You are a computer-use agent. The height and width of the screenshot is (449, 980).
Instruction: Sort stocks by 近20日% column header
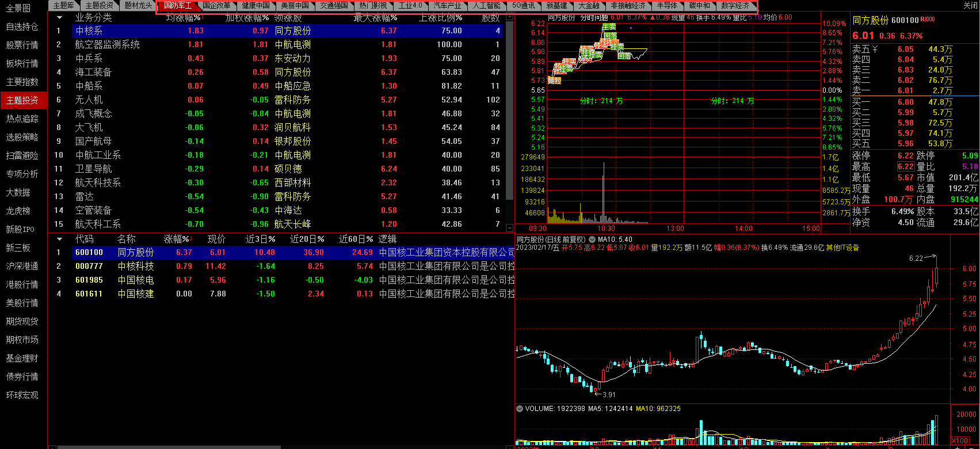(307, 239)
